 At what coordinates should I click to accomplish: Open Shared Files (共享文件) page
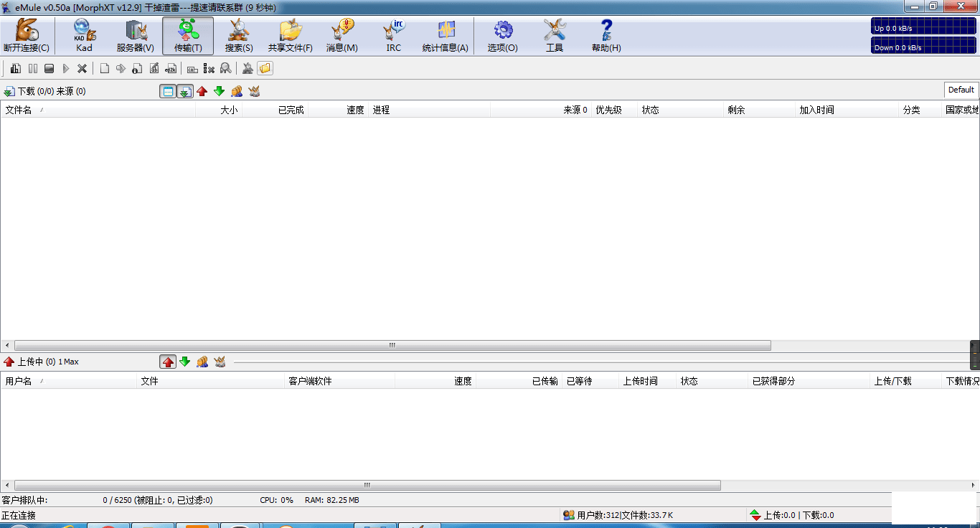pos(291,36)
